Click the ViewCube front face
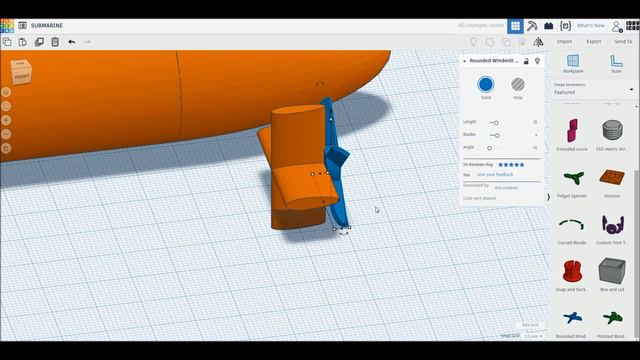Viewport: 640px width, 360px height. point(22,76)
